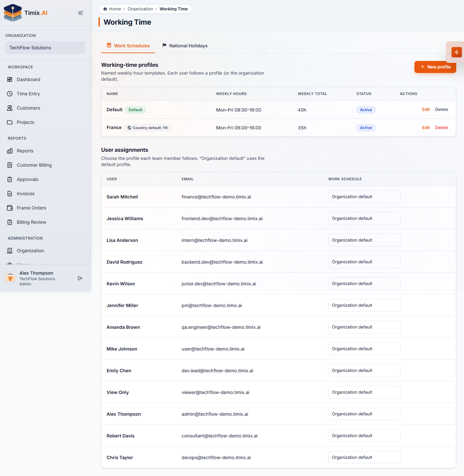Open Robert Davis' work schedule dropdown
464x476 pixels.
pyautogui.click(x=365, y=436)
